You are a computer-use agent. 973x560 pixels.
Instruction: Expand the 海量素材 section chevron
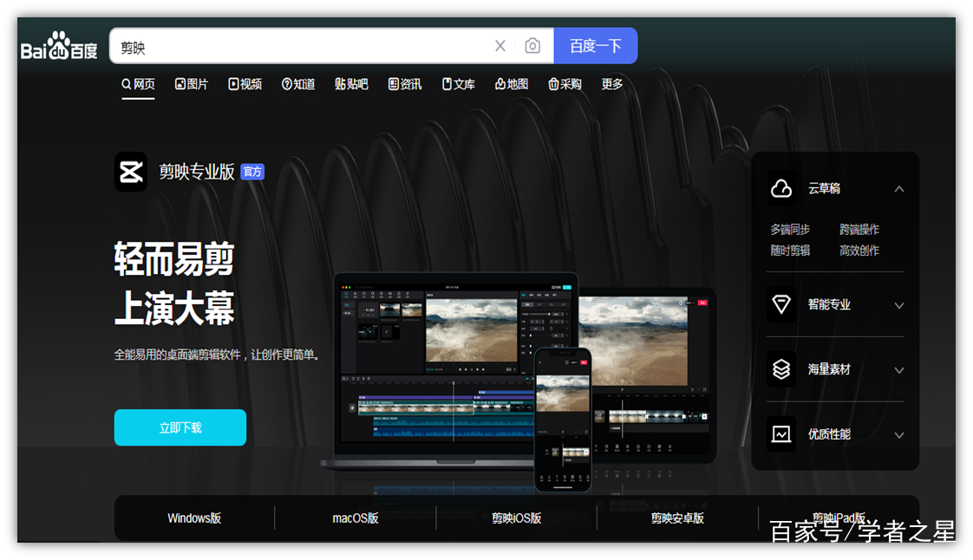coord(899,370)
